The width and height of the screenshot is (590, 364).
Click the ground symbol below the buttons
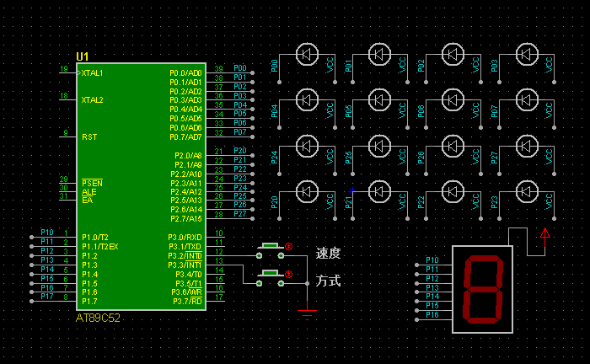click(308, 313)
